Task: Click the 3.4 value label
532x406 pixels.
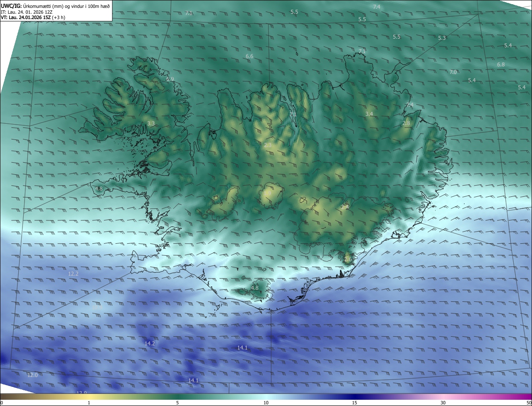Action: 369,114
